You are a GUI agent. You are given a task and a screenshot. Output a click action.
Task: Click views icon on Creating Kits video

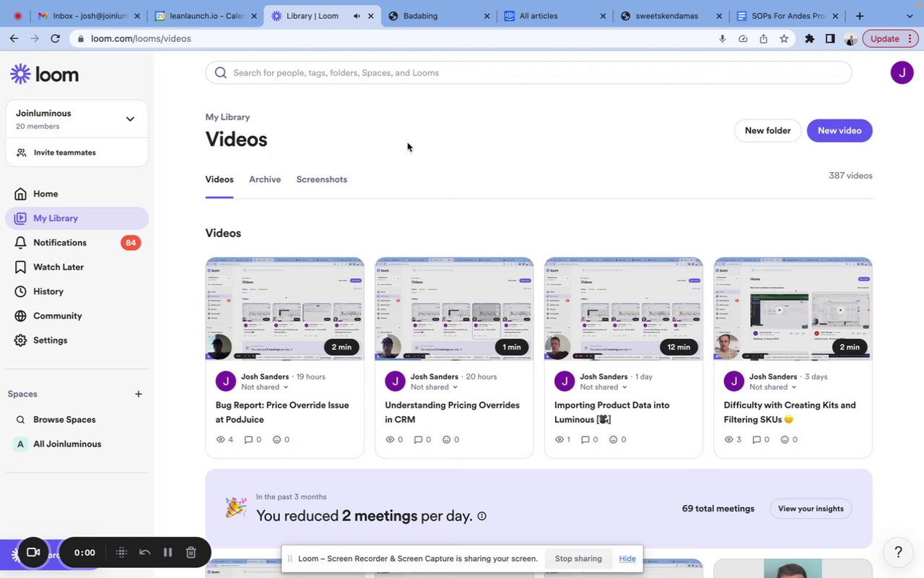pos(728,439)
